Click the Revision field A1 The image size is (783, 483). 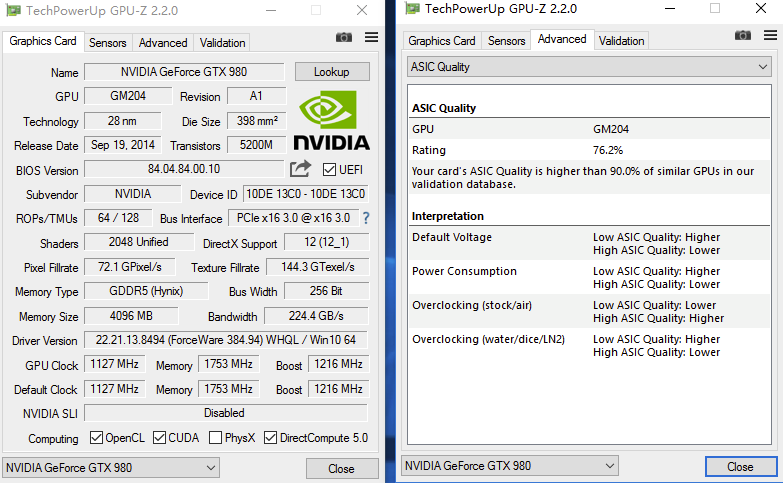coord(256,96)
